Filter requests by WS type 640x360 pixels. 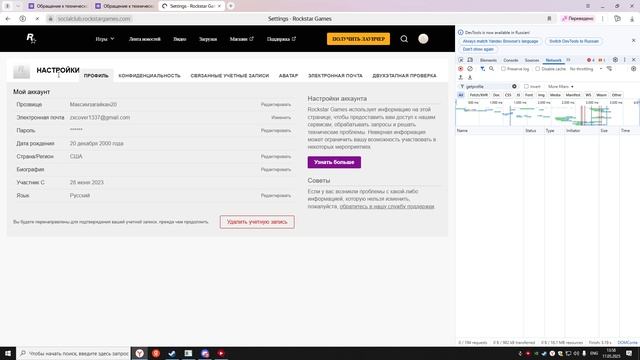pyautogui.click(x=588, y=95)
